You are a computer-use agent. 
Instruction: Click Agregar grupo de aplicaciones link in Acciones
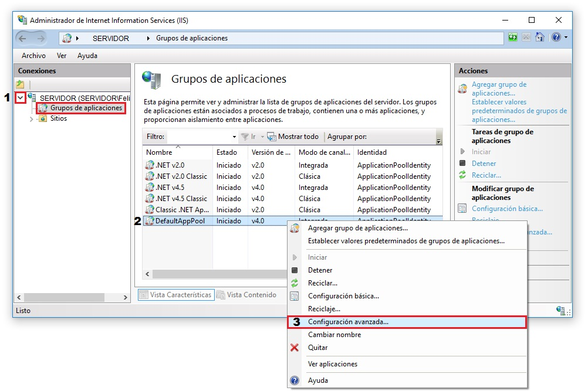499,89
